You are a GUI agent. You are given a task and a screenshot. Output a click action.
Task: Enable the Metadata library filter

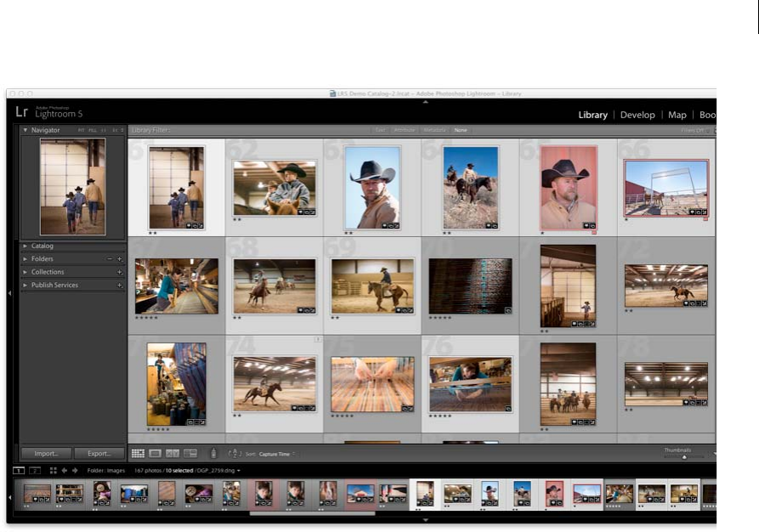[434, 130]
